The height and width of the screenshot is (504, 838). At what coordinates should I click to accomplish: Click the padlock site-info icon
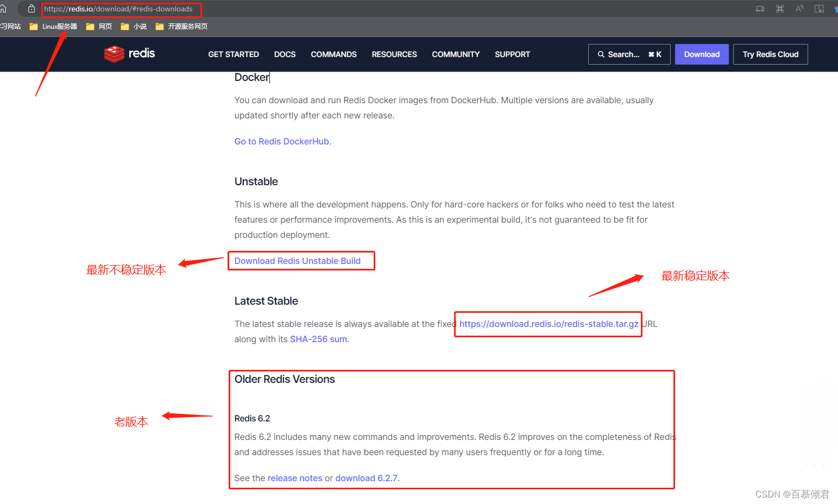pyautogui.click(x=31, y=9)
